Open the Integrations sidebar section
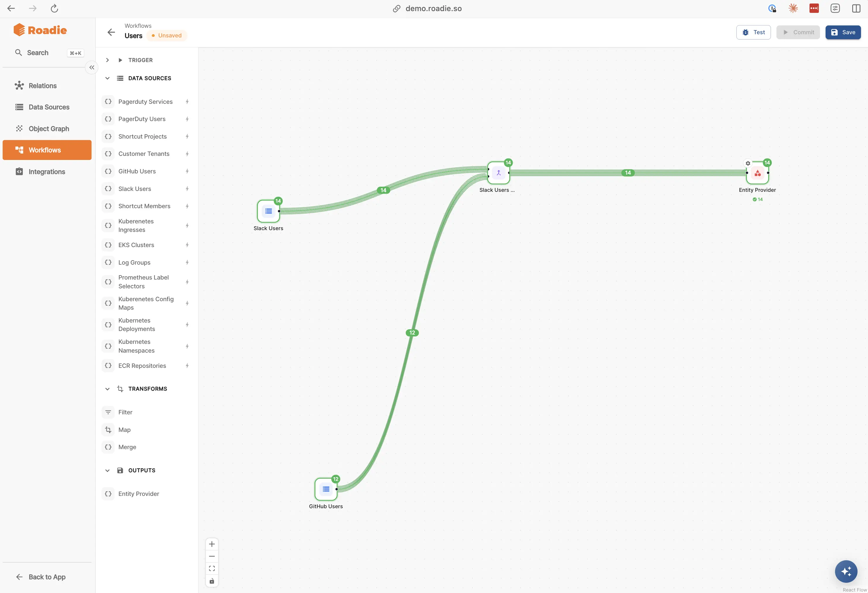This screenshot has width=868, height=593. [47, 171]
